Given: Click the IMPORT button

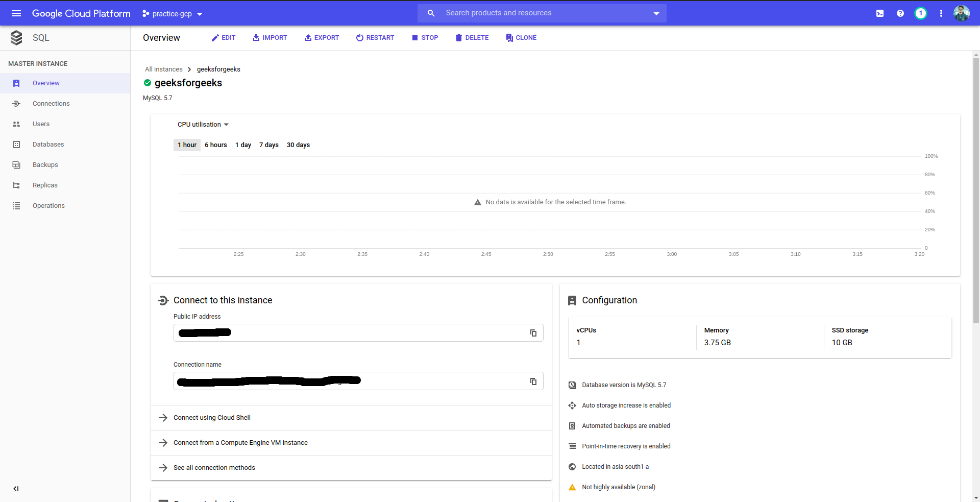Looking at the screenshot, I should [270, 38].
